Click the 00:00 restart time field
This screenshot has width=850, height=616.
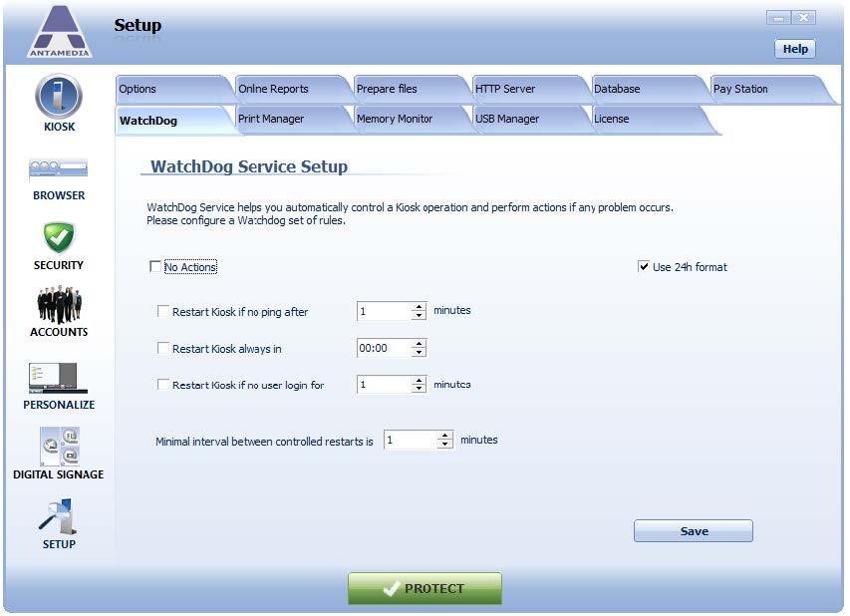click(x=385, y=348)
